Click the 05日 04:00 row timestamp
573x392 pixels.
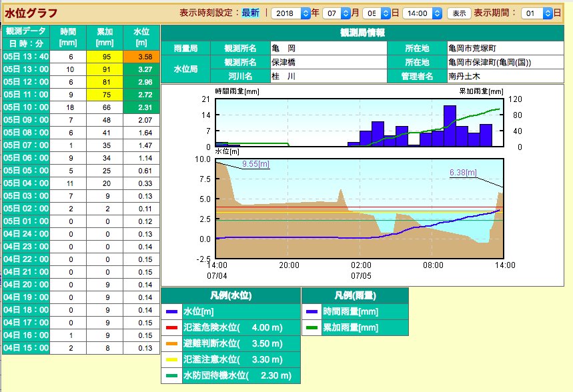(x=26, y=183)
